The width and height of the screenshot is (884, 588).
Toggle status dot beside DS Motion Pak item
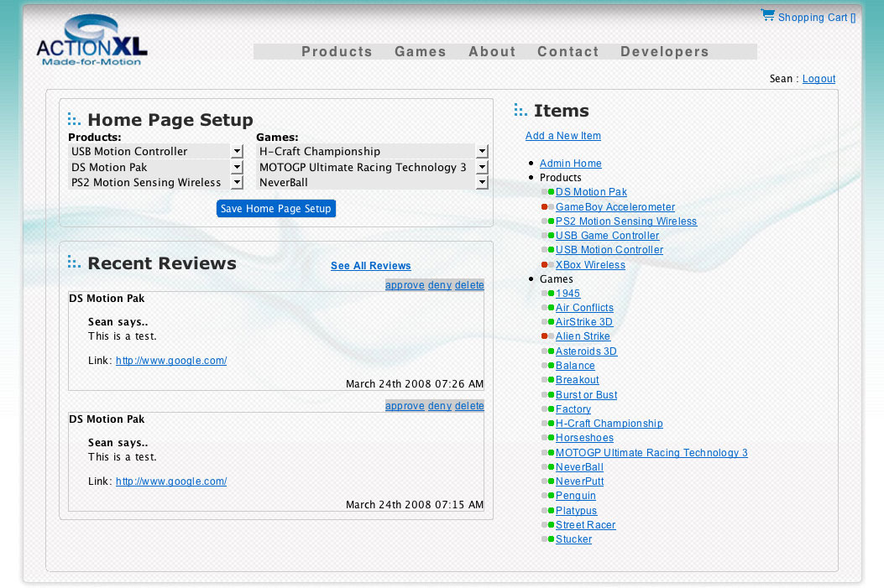point(548,192)
